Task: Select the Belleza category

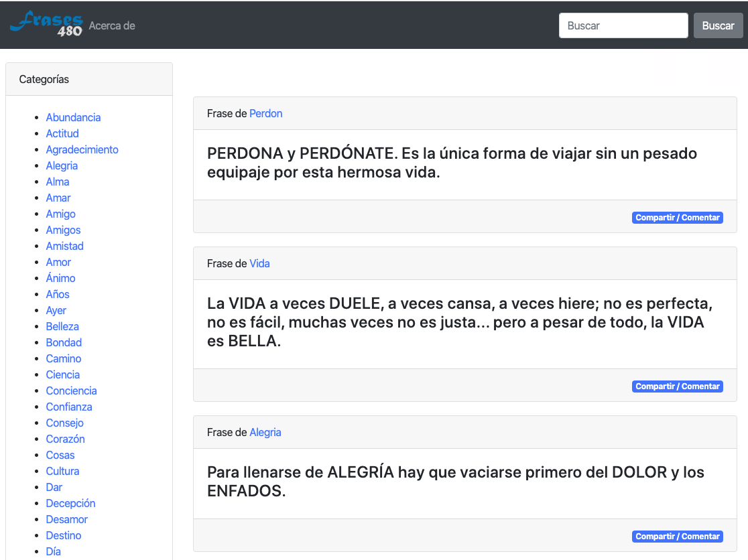Action: point(62,326)
